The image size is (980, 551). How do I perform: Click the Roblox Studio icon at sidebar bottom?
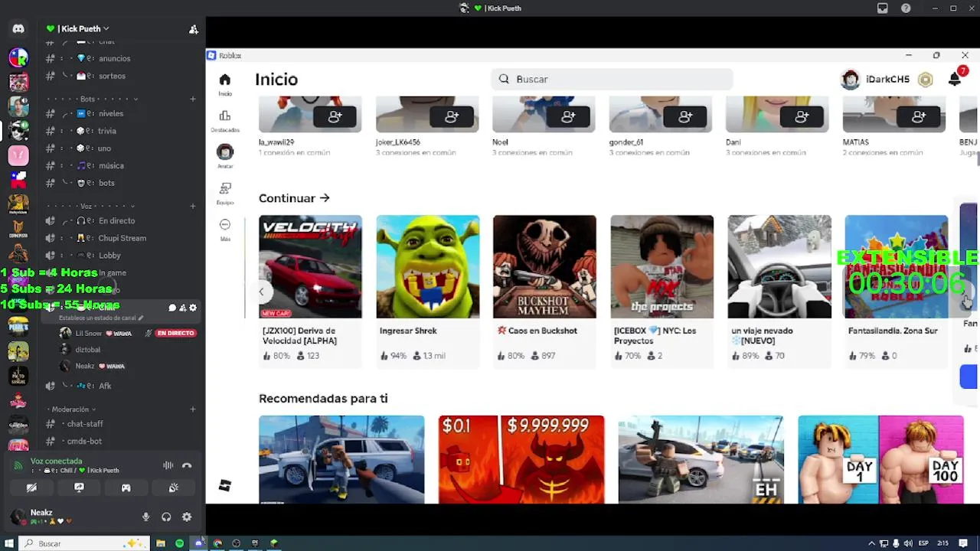(x=224, y=486)
